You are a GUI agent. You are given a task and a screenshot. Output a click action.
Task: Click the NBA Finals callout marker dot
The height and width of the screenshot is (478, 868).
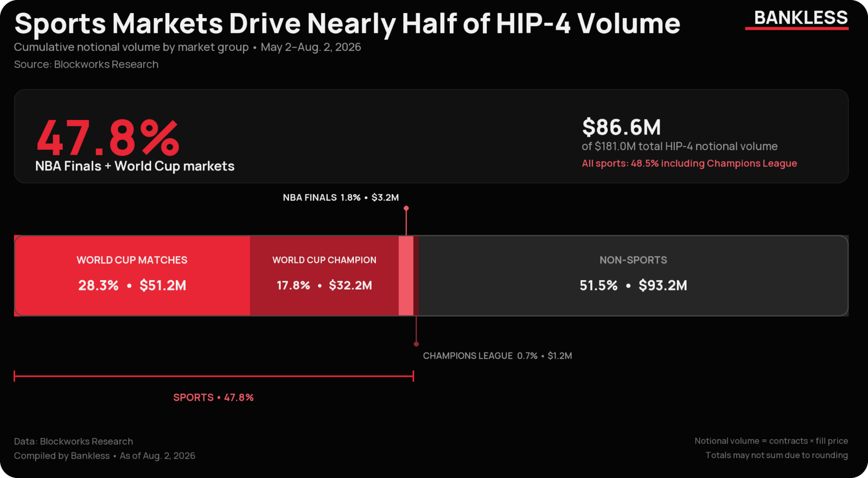pyautogui.click(x=406, y=208)
